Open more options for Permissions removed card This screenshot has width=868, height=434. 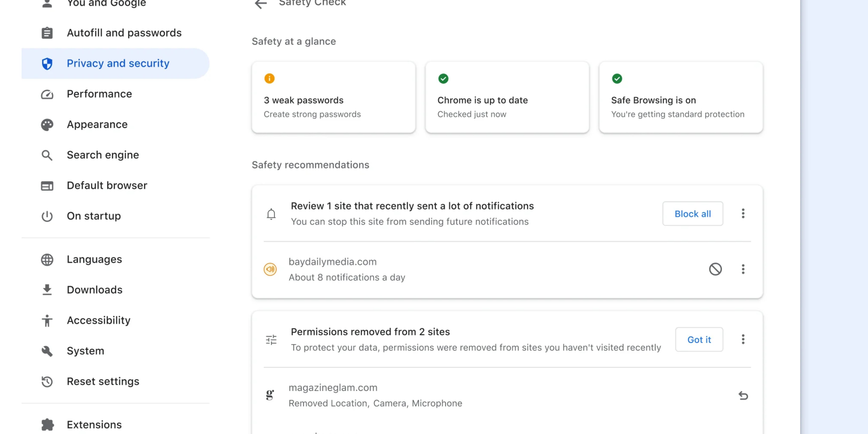743,339
